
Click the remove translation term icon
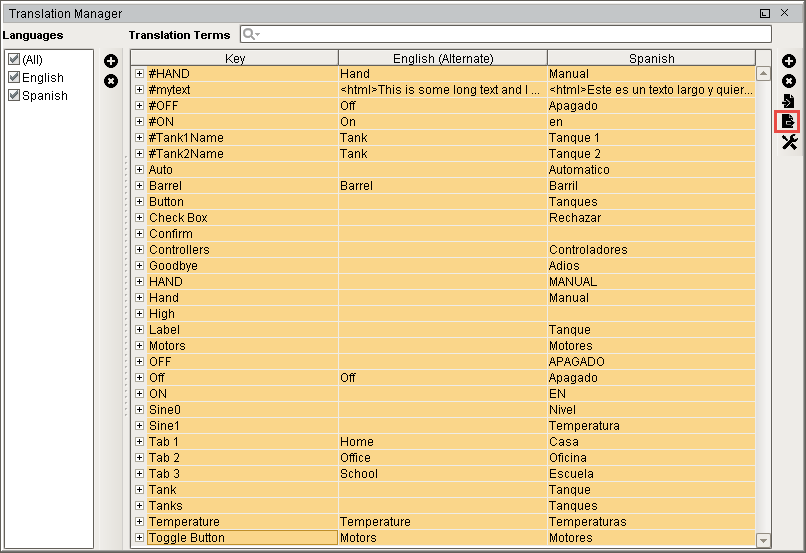coord(789,81)
